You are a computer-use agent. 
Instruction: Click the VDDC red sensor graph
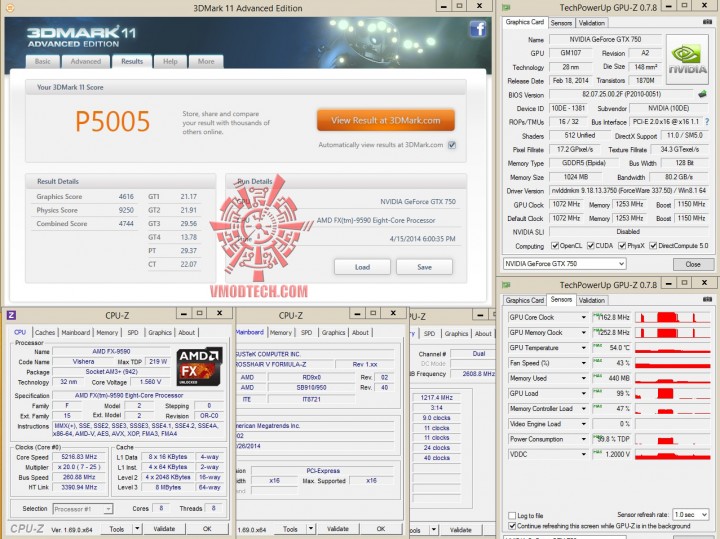[673, 454]
